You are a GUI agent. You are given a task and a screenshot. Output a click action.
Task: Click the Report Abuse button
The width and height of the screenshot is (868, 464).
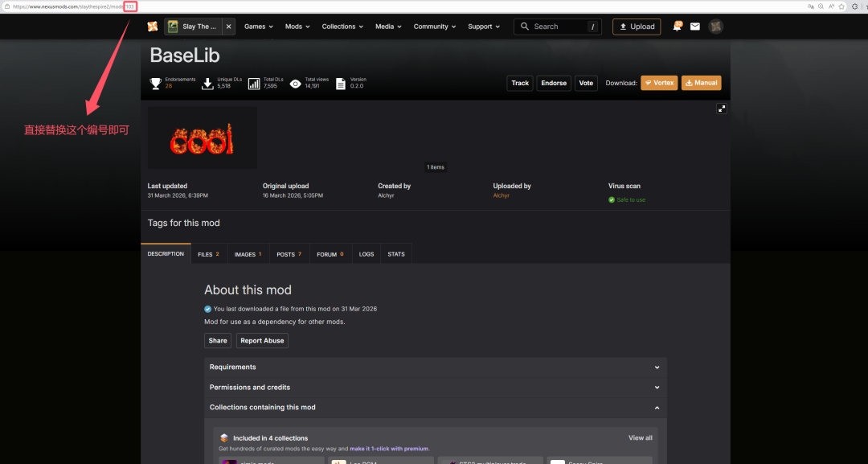tap(262, 340)
